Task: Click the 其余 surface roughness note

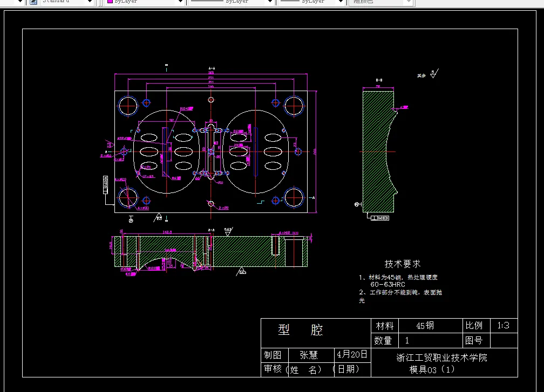Action: point(421,75)
